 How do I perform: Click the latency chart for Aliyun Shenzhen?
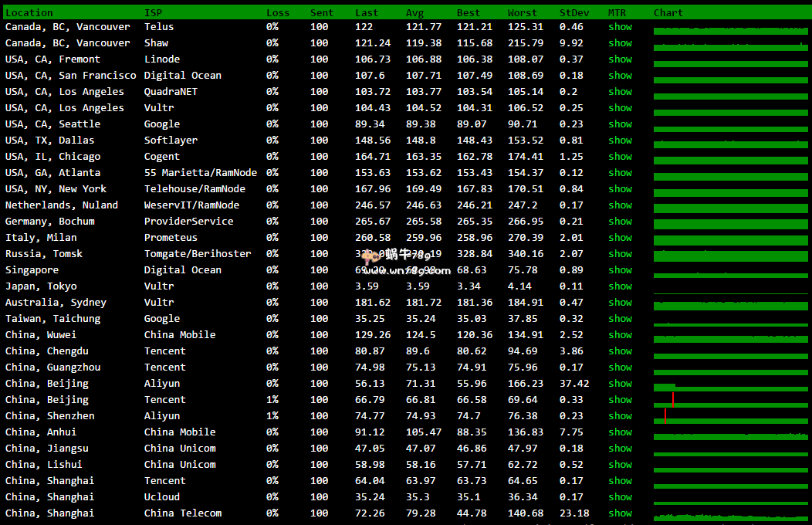(x=729, y=417)
